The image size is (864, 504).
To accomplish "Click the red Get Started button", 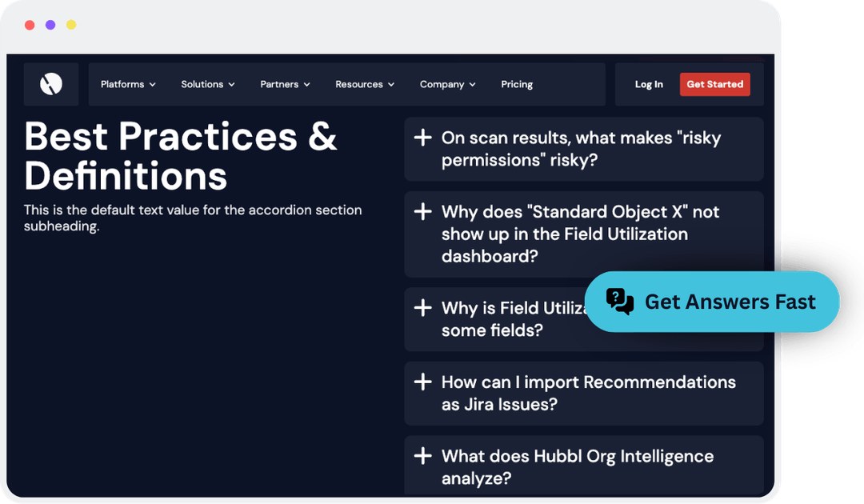I will click(x=714, y=84).
